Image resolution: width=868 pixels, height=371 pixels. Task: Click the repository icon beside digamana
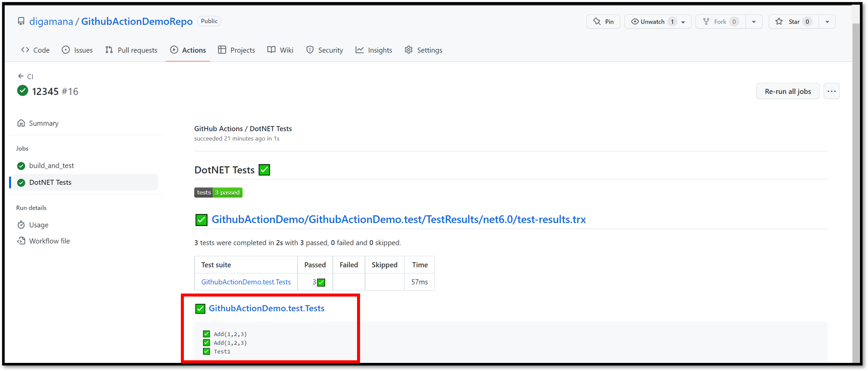tap(21, 21)
